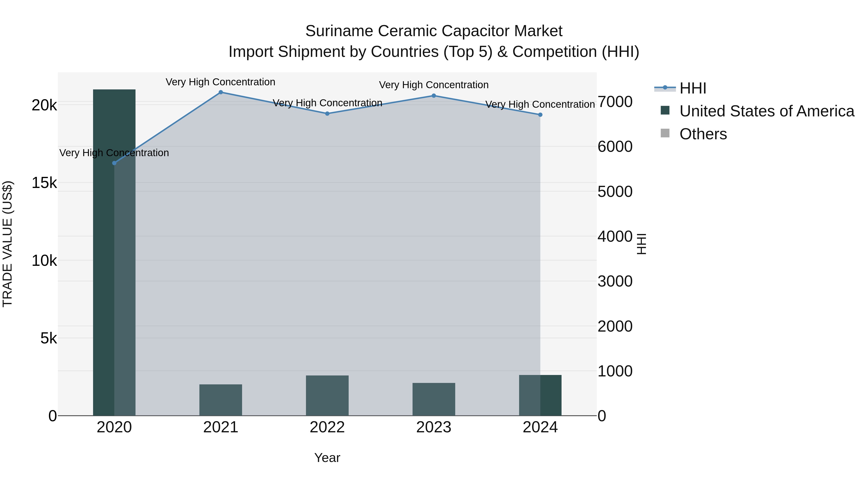This screenshot has height=488, width=868.
Task: Click the 6000 HHI tick label
Action: click(615, 147)
